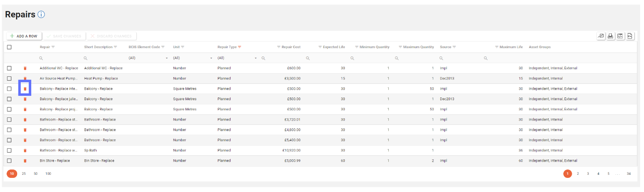Check the Bin Store - Replace row checkbox
The image size is (644, 192).
pyautogui.click(x=9, y=161)
